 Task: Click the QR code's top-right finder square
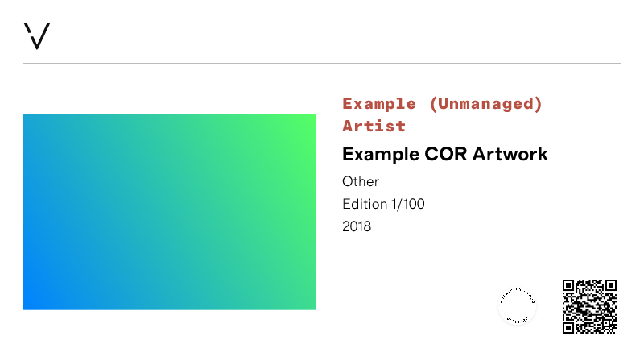[610, 286]
